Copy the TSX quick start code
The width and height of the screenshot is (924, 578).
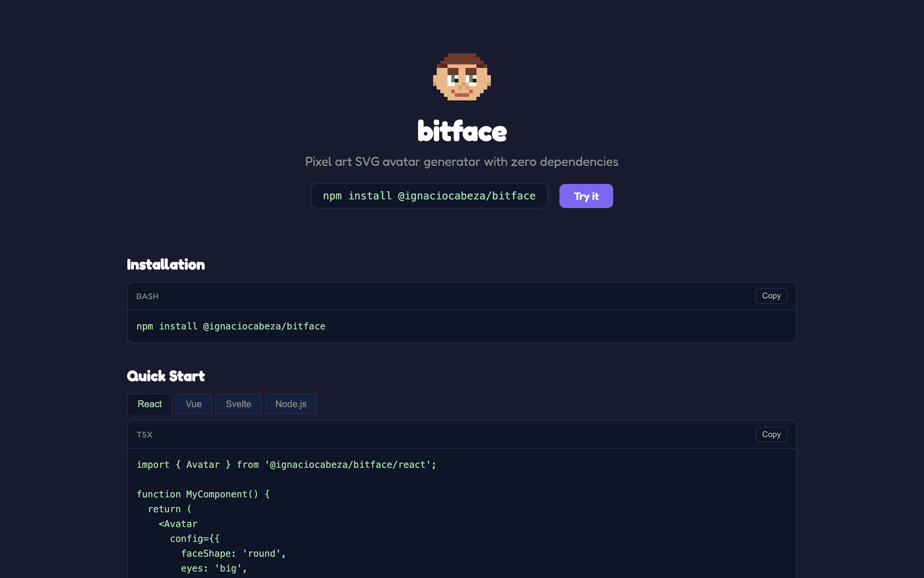tap(771, 434)
